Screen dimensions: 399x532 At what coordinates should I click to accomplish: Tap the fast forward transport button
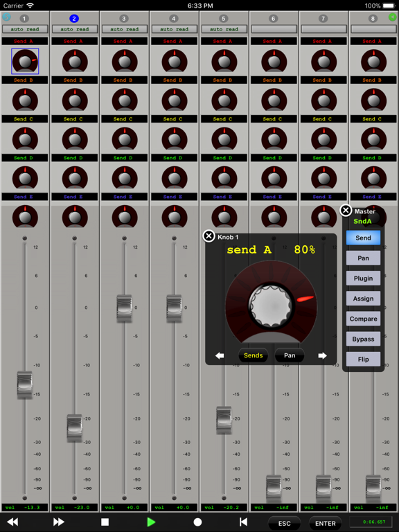tap(59, 522)
